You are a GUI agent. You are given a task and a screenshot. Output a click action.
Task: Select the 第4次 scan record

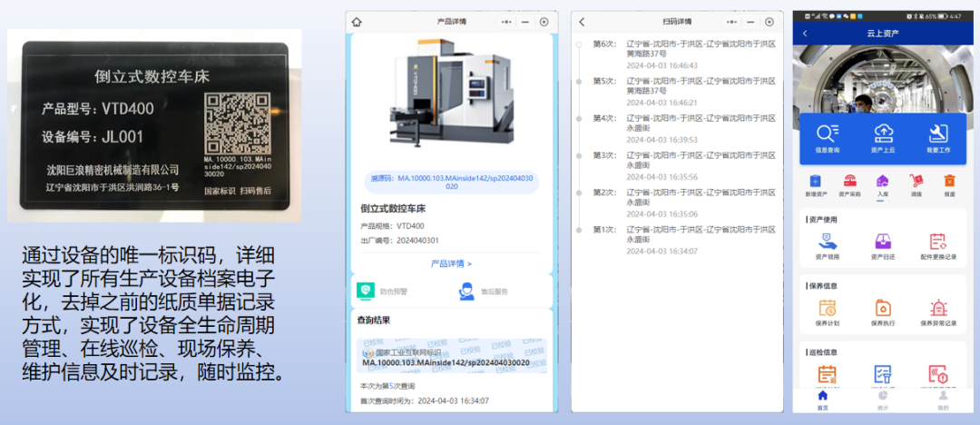pos(684,128)
